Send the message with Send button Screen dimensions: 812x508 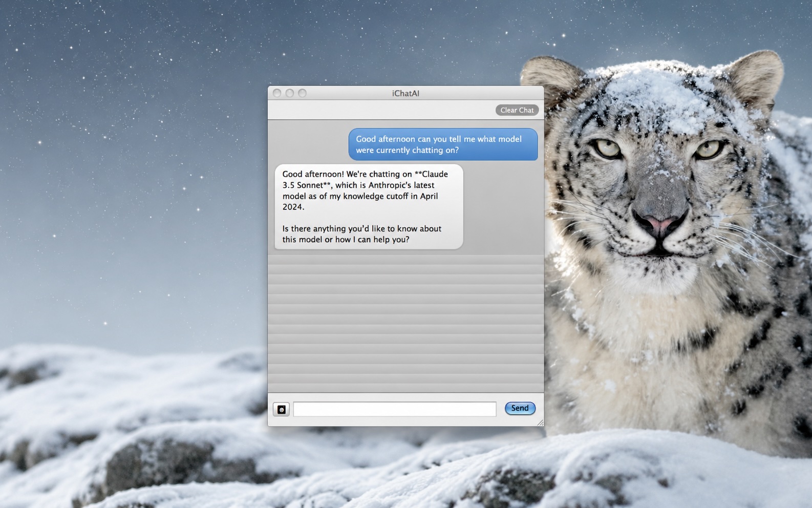(x=520, y=408)
